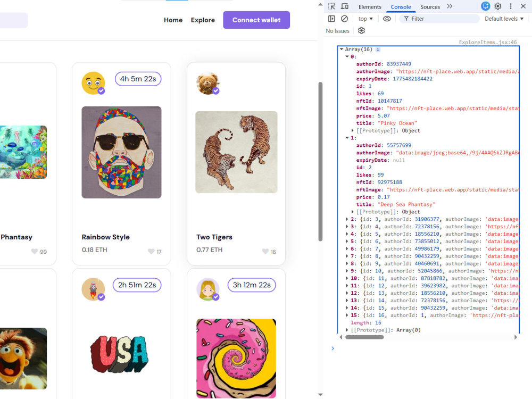
Task: Click the Connect wallet button
Action: coord(256,20)
